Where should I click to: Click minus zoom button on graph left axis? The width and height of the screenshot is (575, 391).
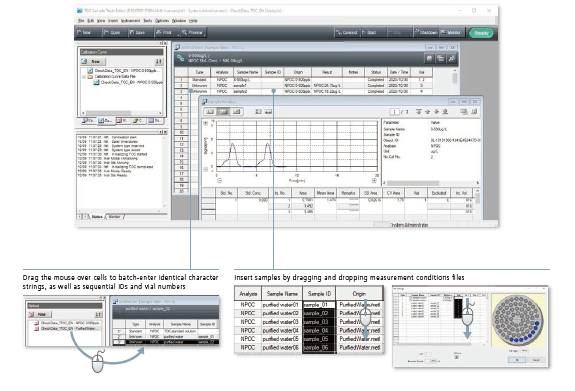click(x=206, y=169)
